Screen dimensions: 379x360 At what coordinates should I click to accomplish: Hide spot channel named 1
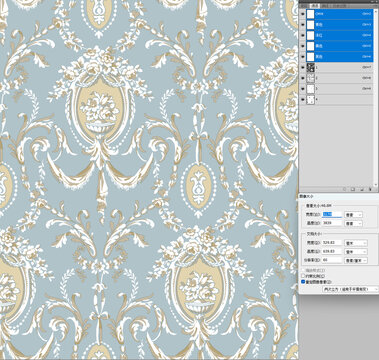pos(303,67)
